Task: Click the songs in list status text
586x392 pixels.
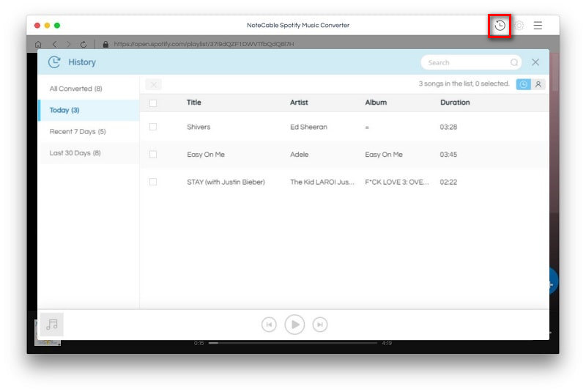Action: [x=464, y=84]
